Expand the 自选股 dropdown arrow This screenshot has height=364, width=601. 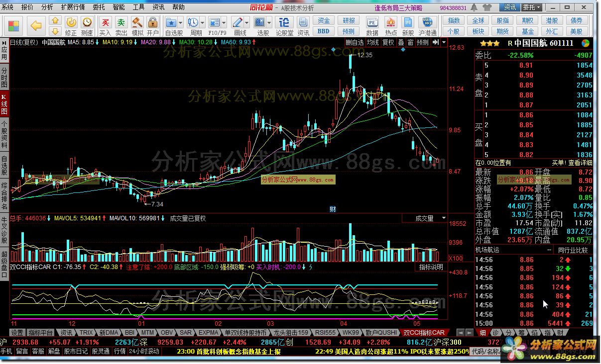(x=181, y=23)
